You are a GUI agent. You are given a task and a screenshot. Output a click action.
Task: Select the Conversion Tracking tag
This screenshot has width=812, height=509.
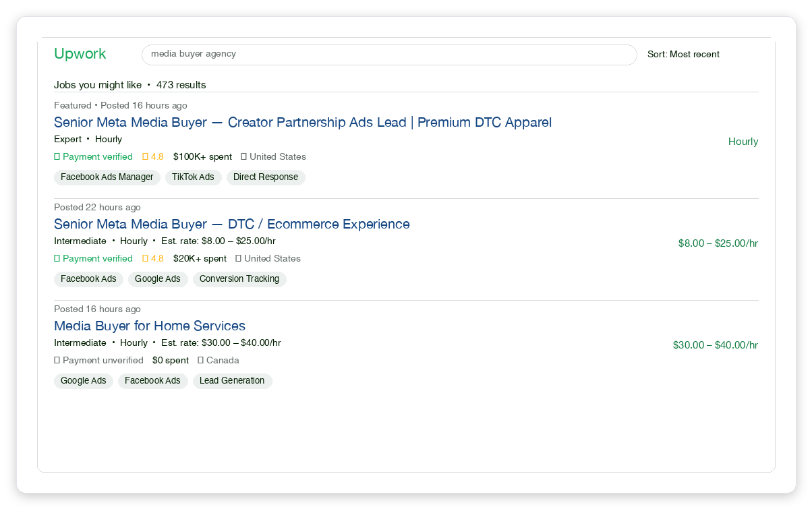[239, 279]
